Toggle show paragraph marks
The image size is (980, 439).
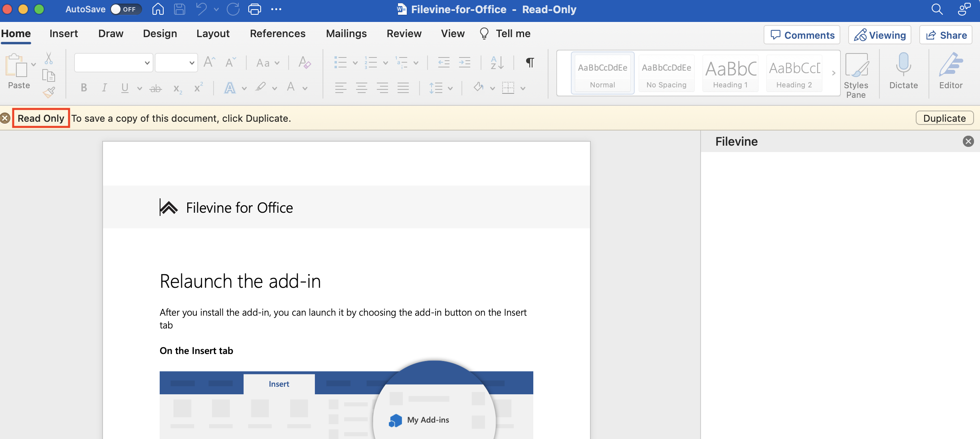[x=530, y=62]
